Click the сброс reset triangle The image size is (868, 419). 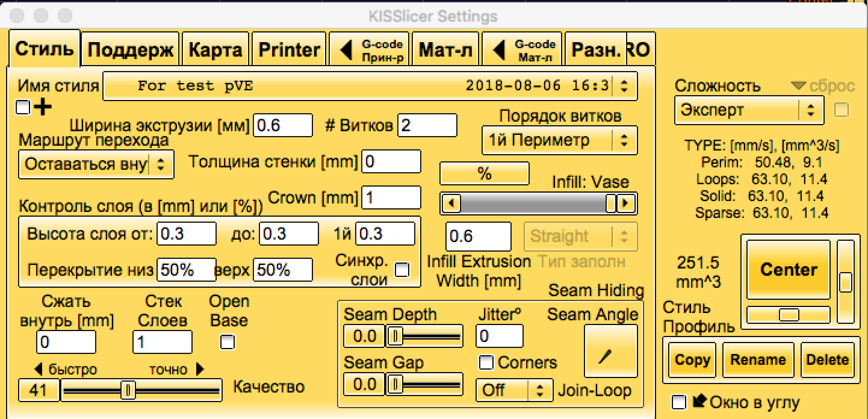pos(799,86)
